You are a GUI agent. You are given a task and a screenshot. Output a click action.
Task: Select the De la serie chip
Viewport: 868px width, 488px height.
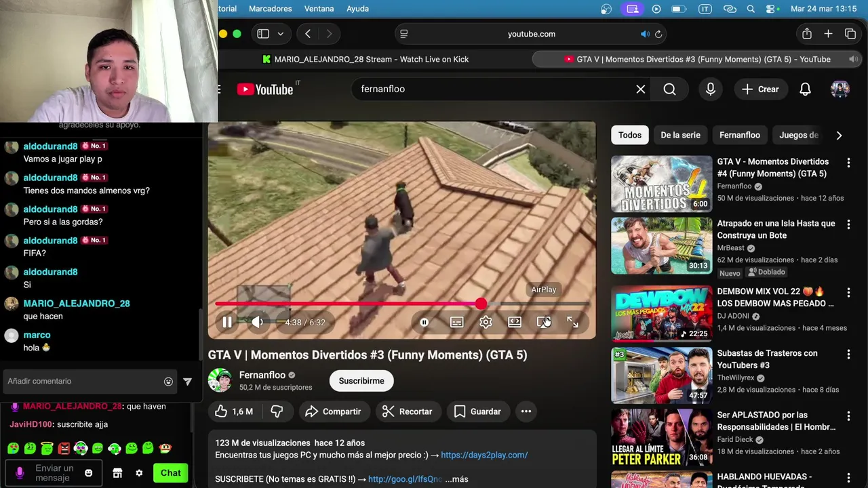pyautogui.click(x=680, y=135)
